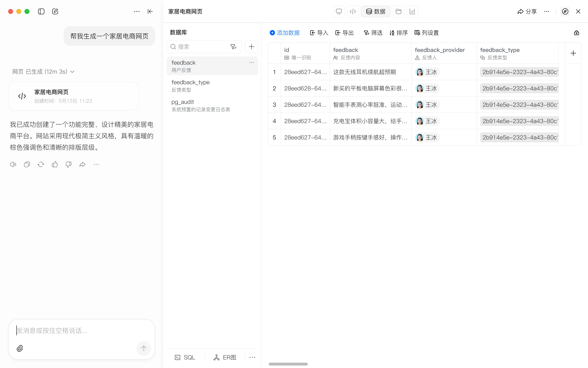Switch to the code view tab
588x368 pixels.
(x=353, y=11)
